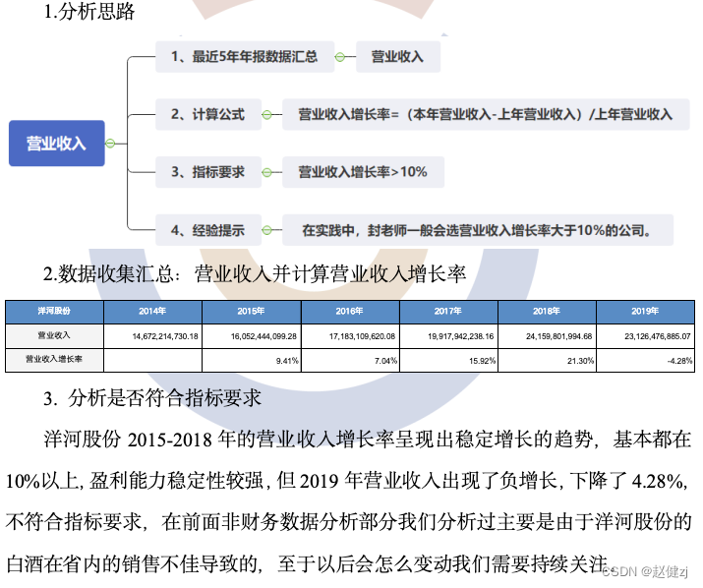
Task: Click the heading 2.数据收集汇总
Action: tap(255, 273)
